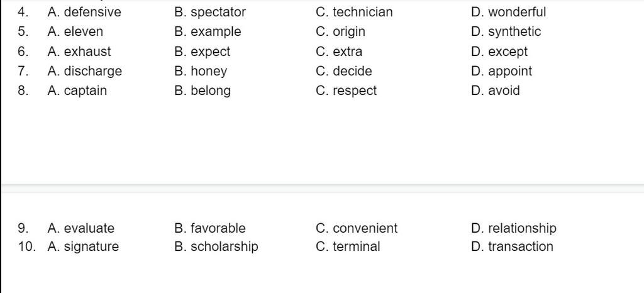Choose C. extra in question 6
This screenshot has height=293, width=644.
point(339,52)
